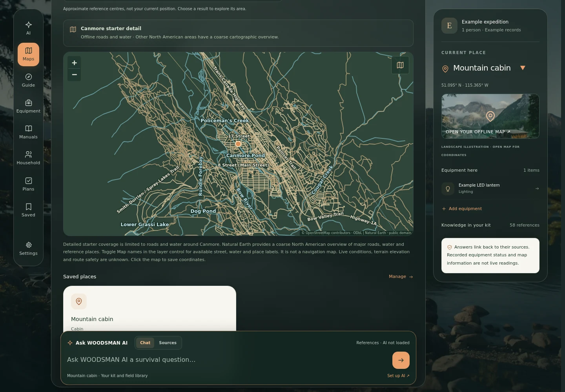The height and width of the screenshot is (392, 565).
Task: Click the 1 items equipment count
Action: [x=531, y=170]
